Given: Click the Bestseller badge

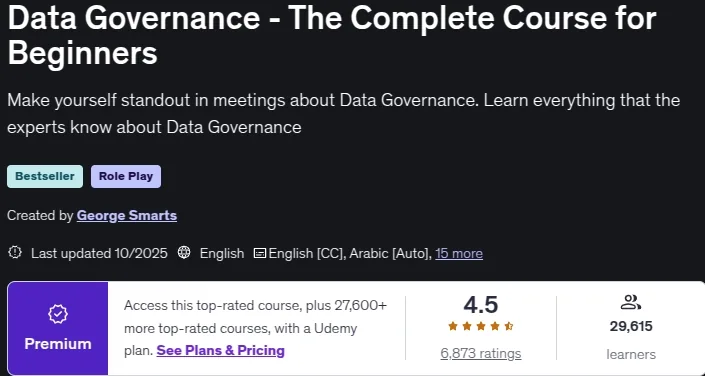Looking at the screenshot, I should tap(45, 176).
